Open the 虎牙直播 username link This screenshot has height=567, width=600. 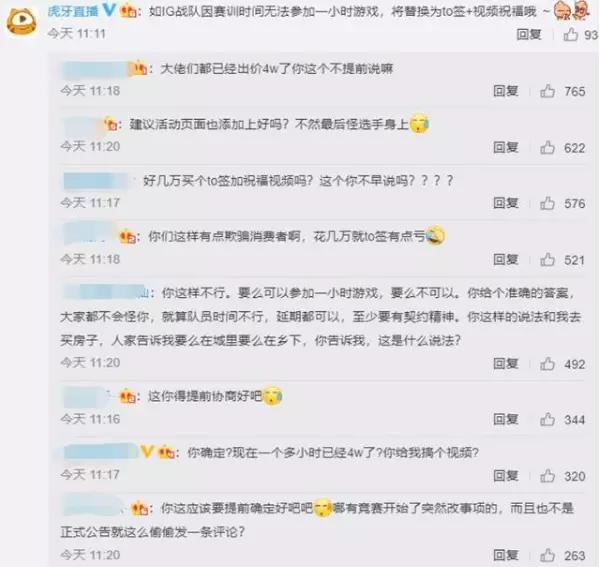[x=73, y=11]
